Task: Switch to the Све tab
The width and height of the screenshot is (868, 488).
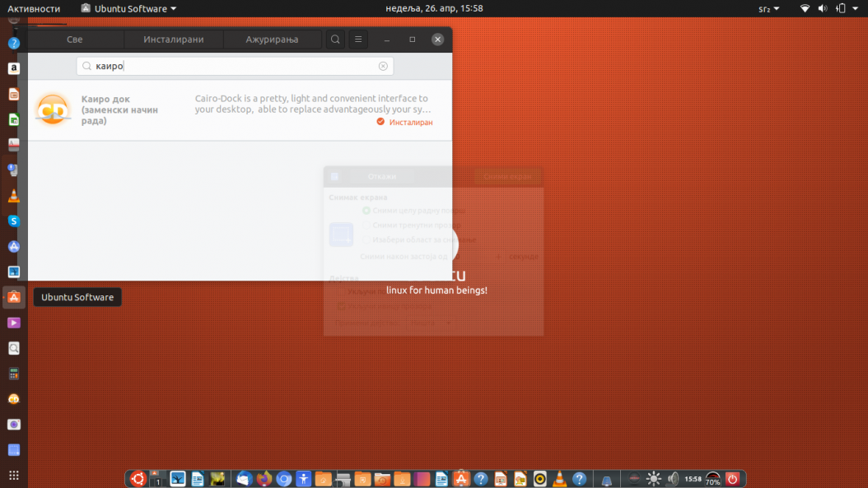Action: click(75, 40)
